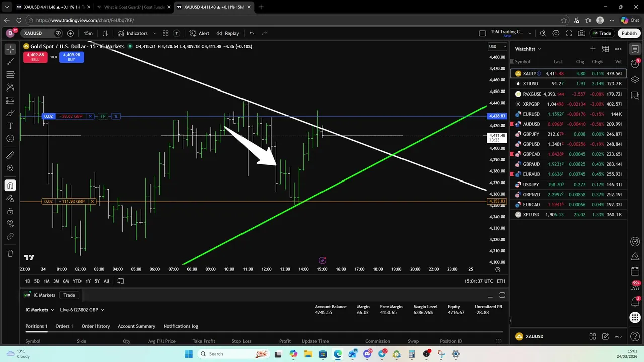
Task: Set chart range to YTD
Action: click(77, 281)
